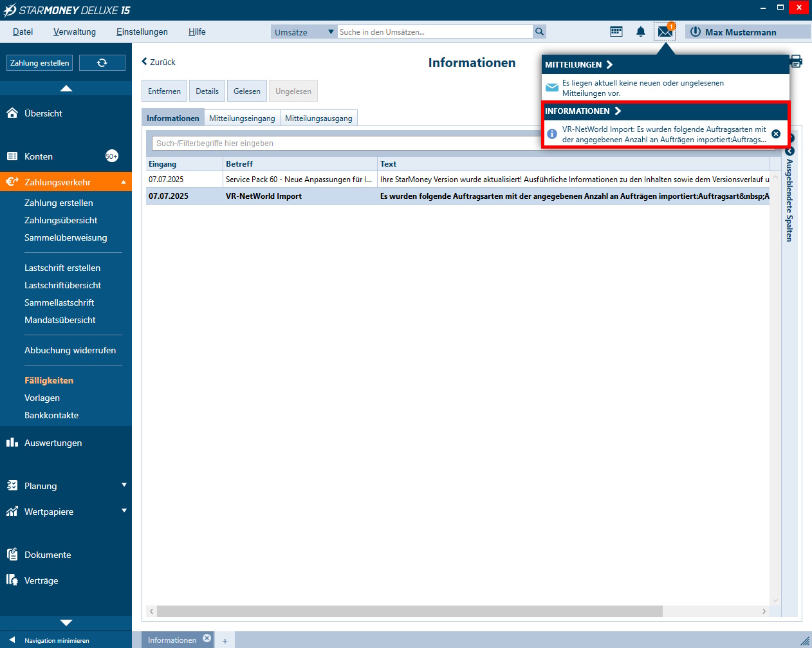Select the 'Service Pack 60' row
The image size is (812, 648).
tap(458, 180)
